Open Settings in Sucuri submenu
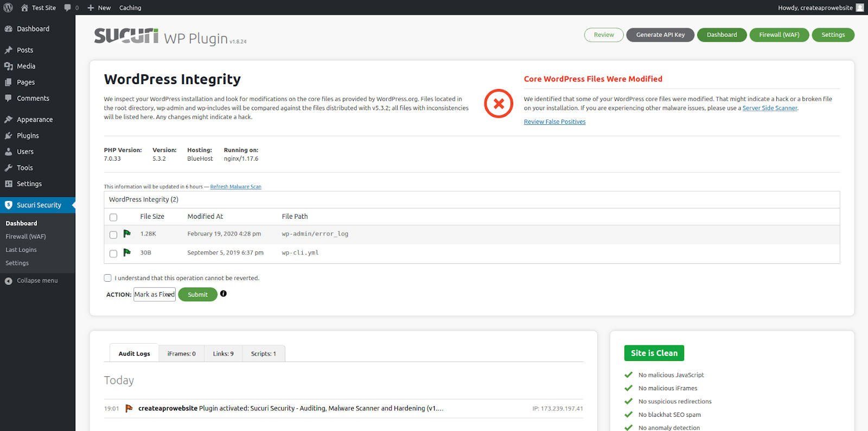This screenshot has height=431, width=868. click(17, 263)
